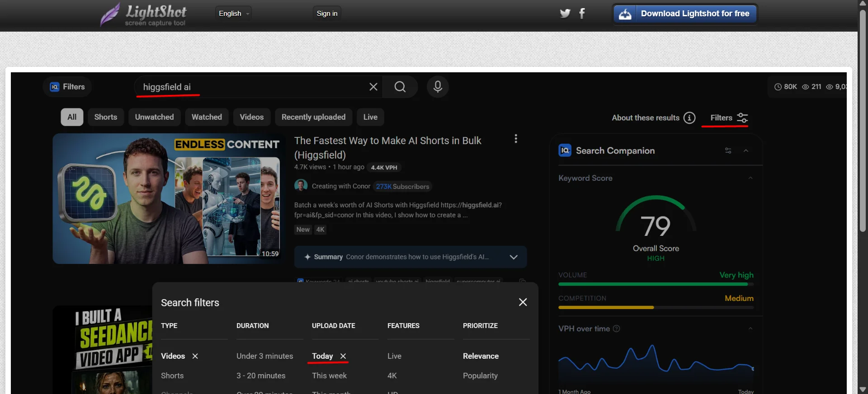The image size is (868, 394).
Task: Select the Recently uploaded chip
Action: tap(313, 117)
